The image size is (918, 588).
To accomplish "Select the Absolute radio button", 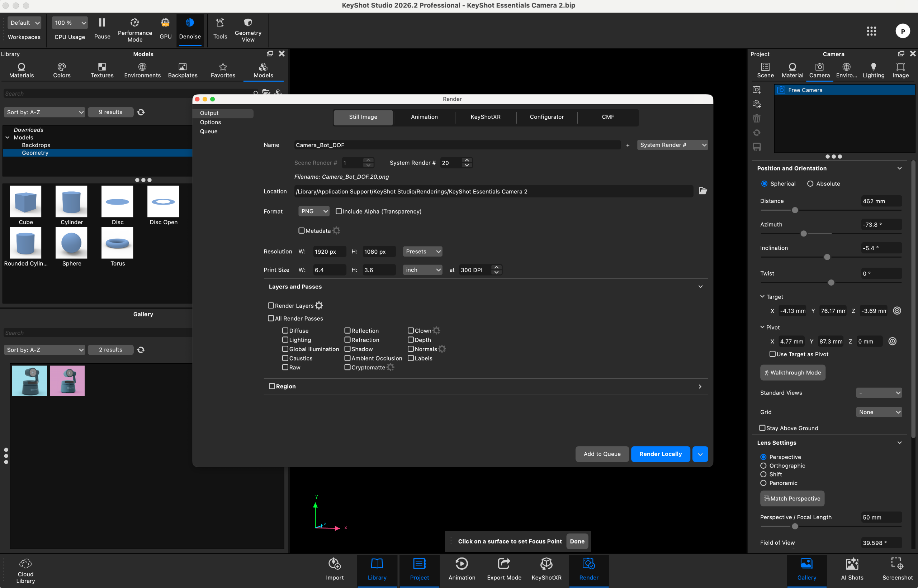I will [x=810, y=184].
